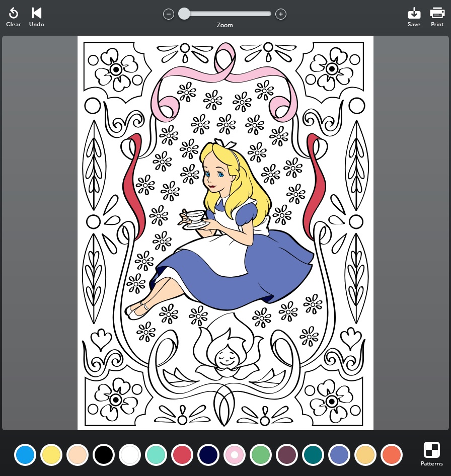Choose the golden orange swatch
This screenshot has width=451, height=476.
[x=365, y=455]
